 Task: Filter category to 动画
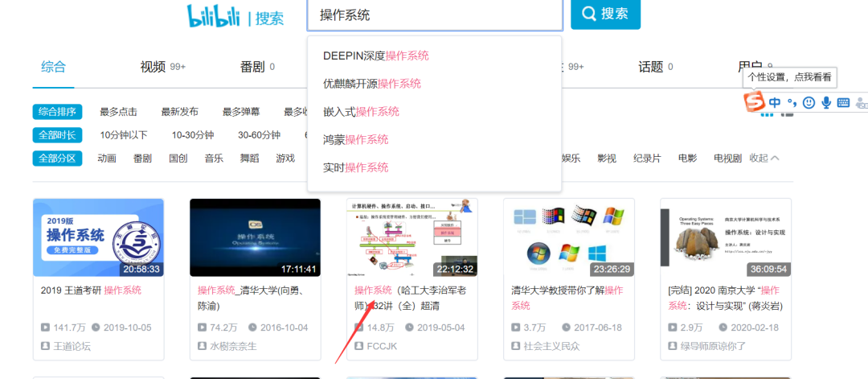click(107, 159)
